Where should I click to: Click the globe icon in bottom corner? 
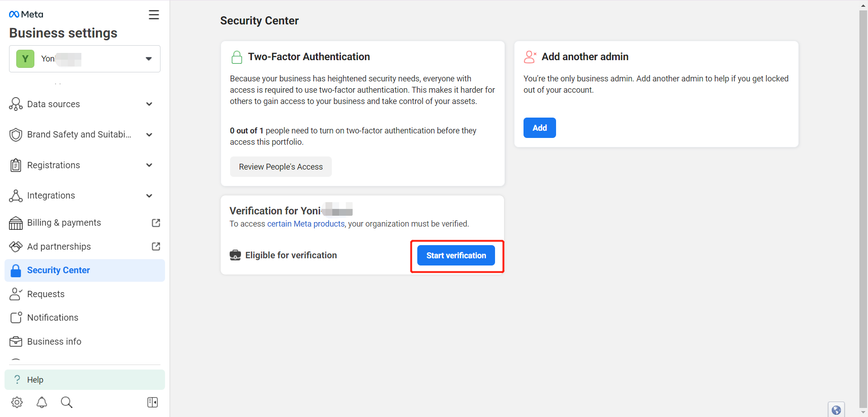(836, 410)
